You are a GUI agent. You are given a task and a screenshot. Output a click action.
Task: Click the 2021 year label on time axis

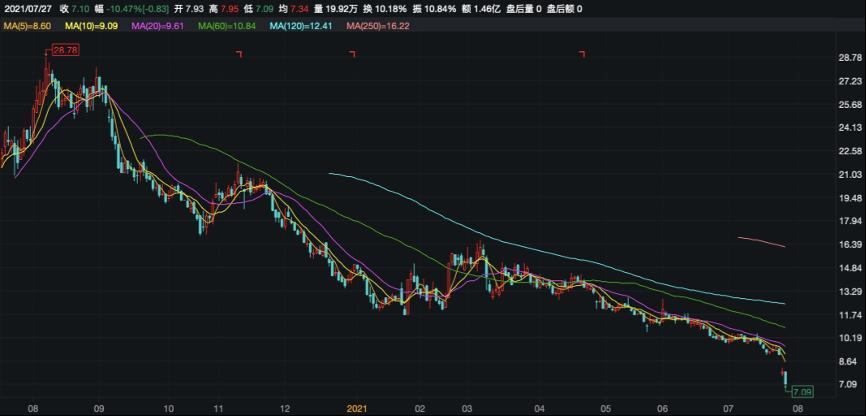click(x=359, y=409)
